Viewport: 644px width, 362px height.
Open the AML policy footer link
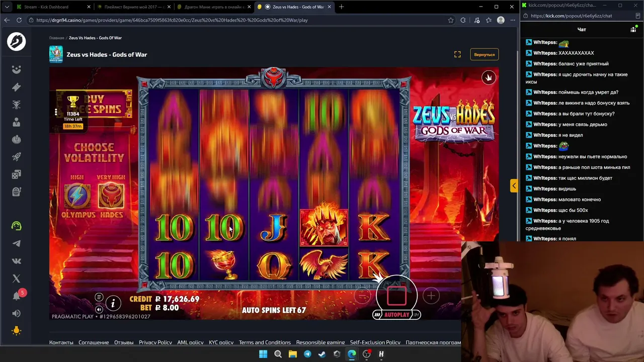click(190, 342)
